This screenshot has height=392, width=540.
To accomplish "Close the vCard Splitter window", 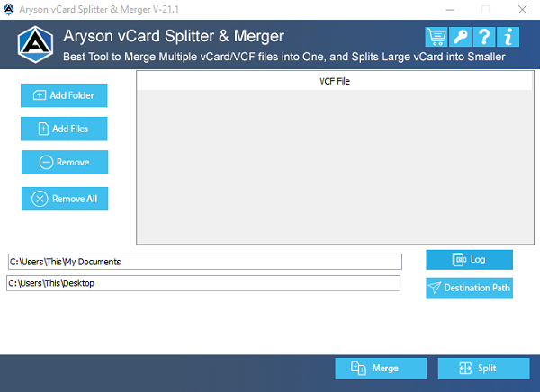I will click(x=522, y=10).
